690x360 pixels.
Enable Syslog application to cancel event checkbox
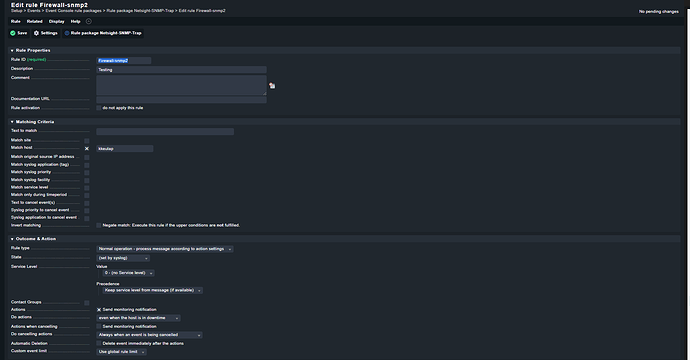pyautogui.click(x=87, y=218)
